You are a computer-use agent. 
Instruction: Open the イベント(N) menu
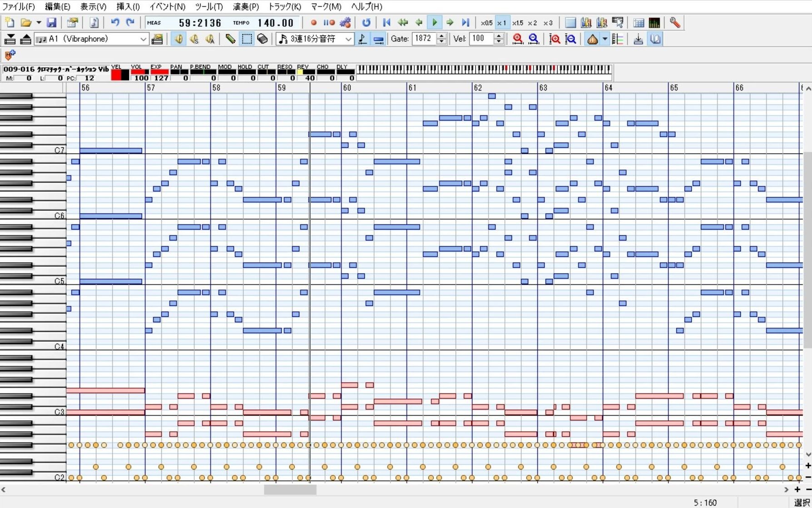[167, 6]
